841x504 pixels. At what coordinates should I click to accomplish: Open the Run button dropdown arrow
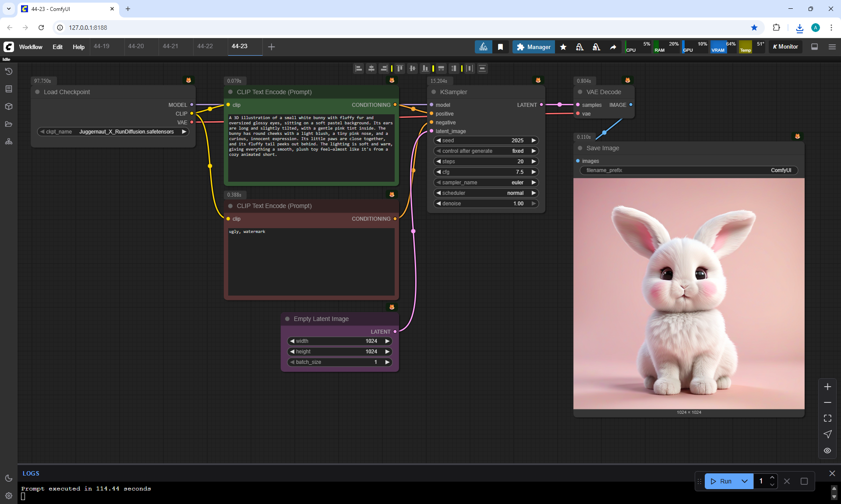[745, 481]
